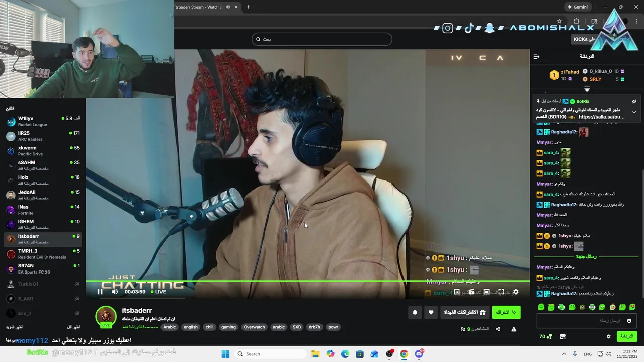Screen dimensions: 644x362
Task: Expand the gift leaderboard arrow
Action: click(x=587, y=89)
